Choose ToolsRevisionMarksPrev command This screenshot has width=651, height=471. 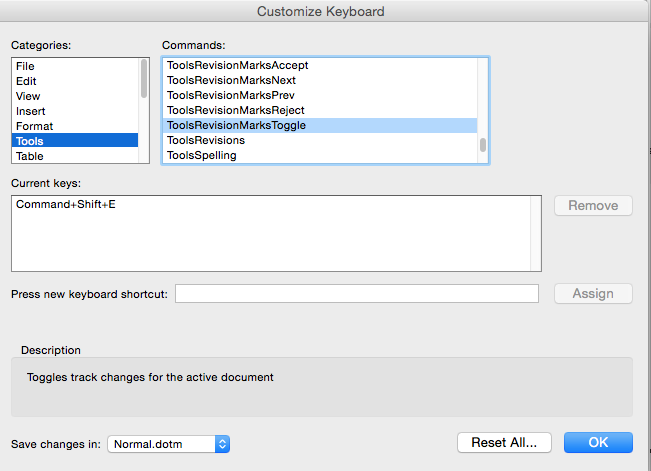[320, 95]
